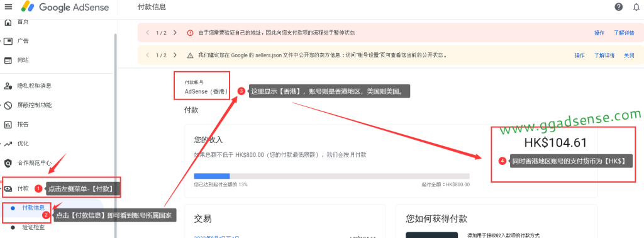The image size is (644, 238).
Task: Go to previous alert in yellow banner
Action: point(147,55)
